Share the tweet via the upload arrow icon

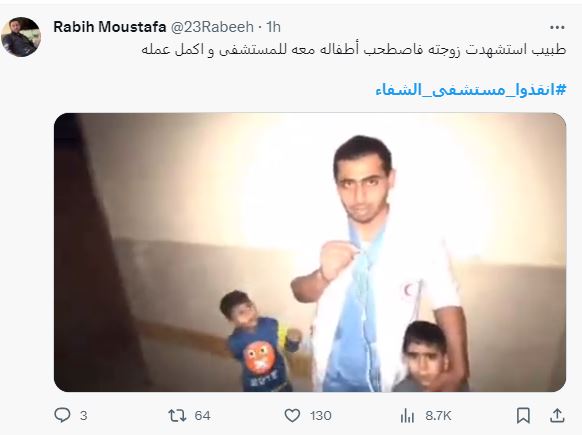tap(557, 415)
